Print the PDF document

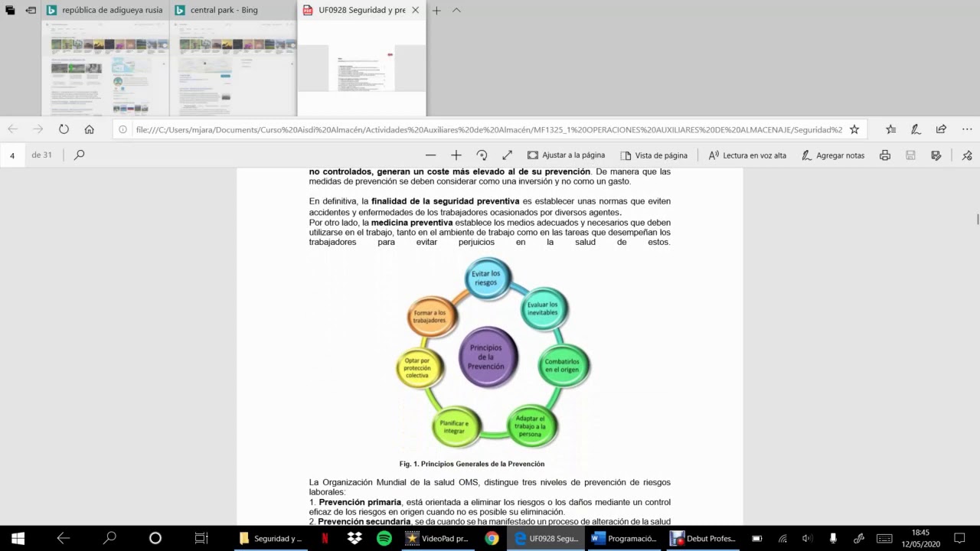tap(885, 155)
